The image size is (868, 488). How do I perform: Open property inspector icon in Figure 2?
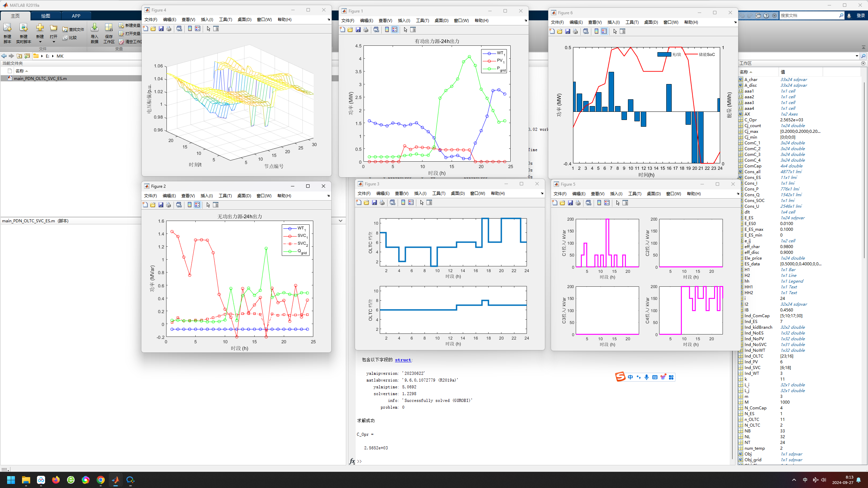[x=216, y=205]
